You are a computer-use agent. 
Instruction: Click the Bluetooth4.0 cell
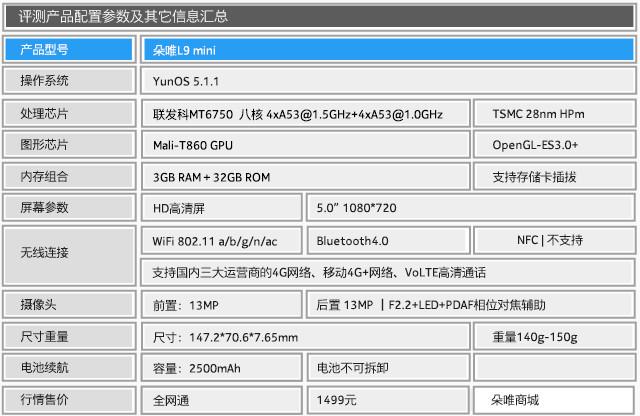click(388, 241)
